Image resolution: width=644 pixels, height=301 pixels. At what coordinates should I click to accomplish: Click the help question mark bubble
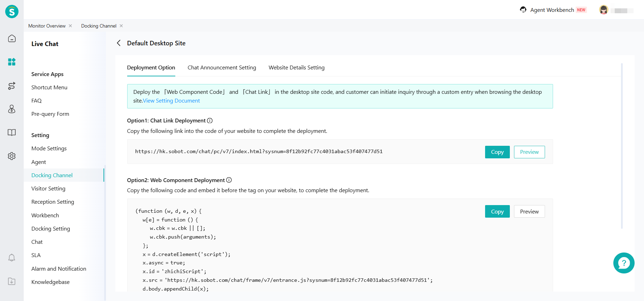point(623,263)
